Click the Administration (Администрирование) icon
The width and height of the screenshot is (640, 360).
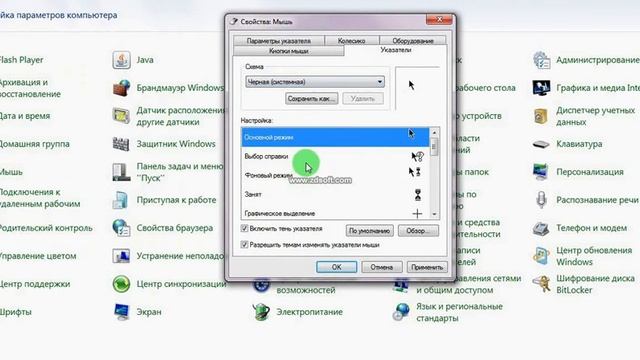pyautogui.click(x=541, y=60)
